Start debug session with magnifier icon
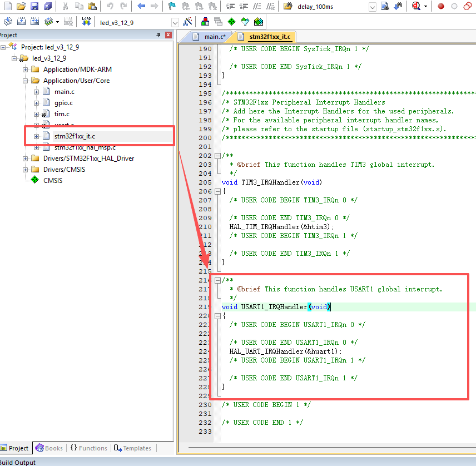The image size is (476, 466). [416, 6]
